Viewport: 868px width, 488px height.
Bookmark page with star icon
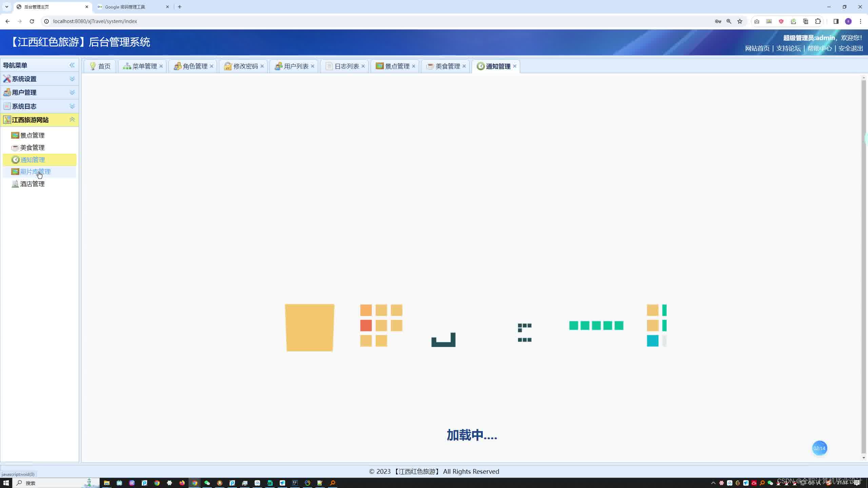pos(740,21)
